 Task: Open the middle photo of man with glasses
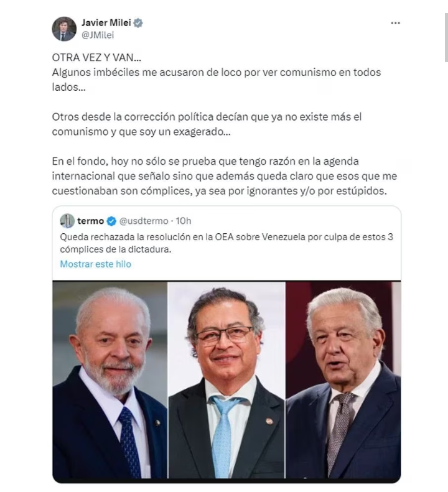[226, 379]
